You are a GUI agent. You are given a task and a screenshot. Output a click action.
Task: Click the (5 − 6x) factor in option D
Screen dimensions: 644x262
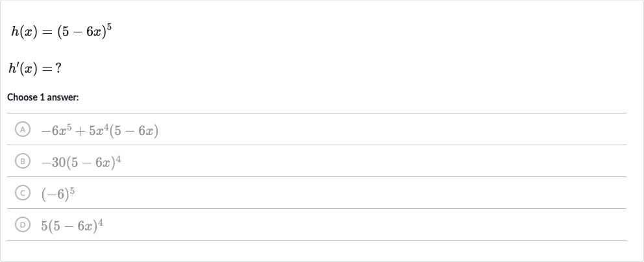point(73,226)
